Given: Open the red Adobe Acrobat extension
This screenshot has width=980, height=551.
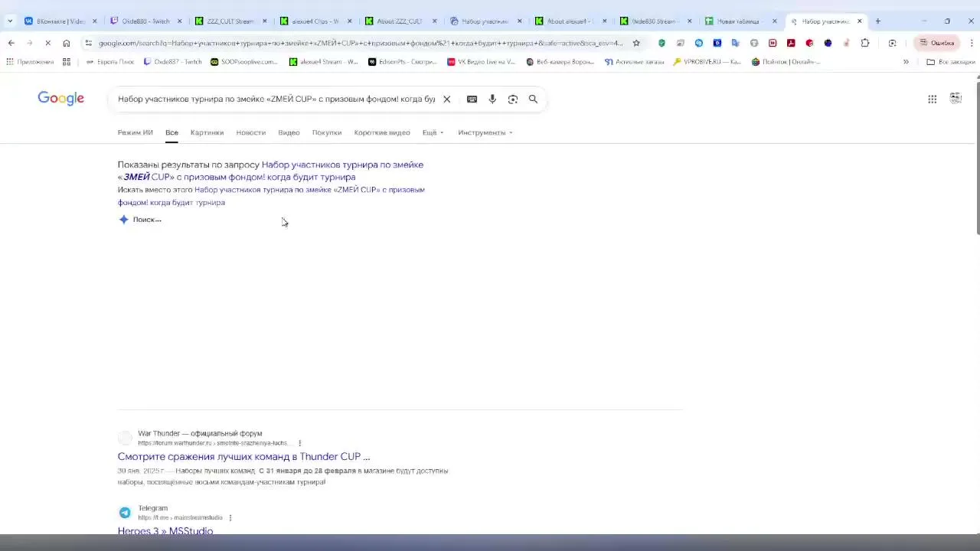Looking at the screenshot, I should (x=791, y=43).
